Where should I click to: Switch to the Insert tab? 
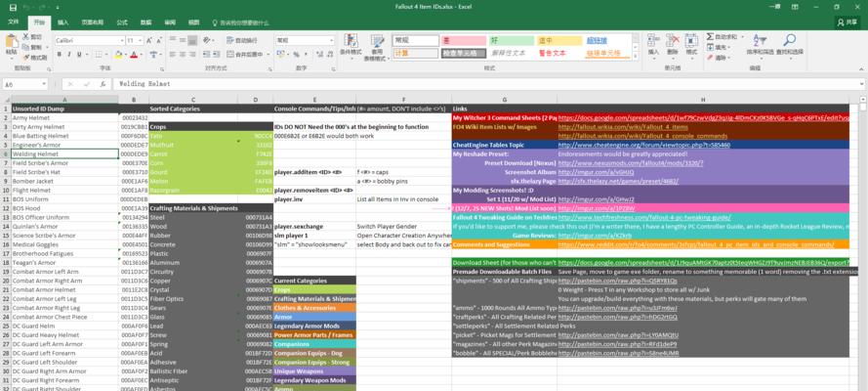pos(63,22)
